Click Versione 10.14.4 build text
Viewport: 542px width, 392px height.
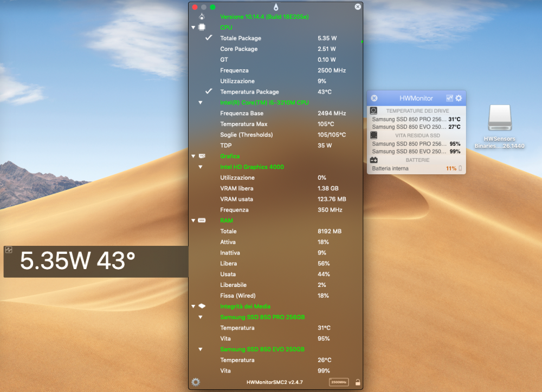(264, 17)
